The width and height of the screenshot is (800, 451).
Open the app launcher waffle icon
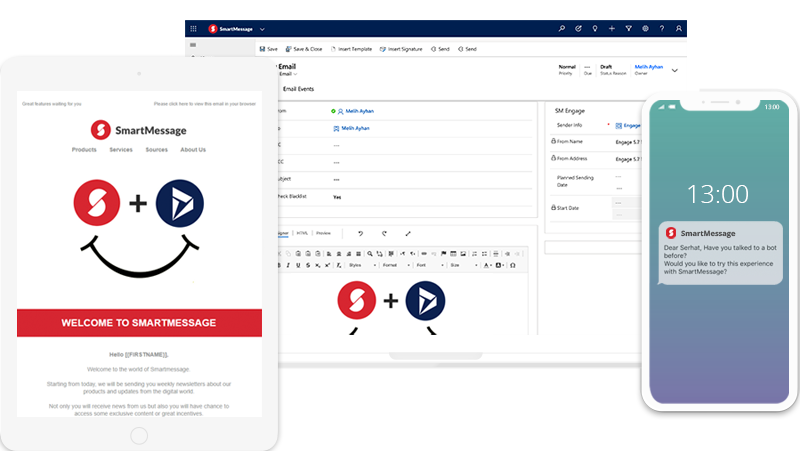[x=193, y=29]
